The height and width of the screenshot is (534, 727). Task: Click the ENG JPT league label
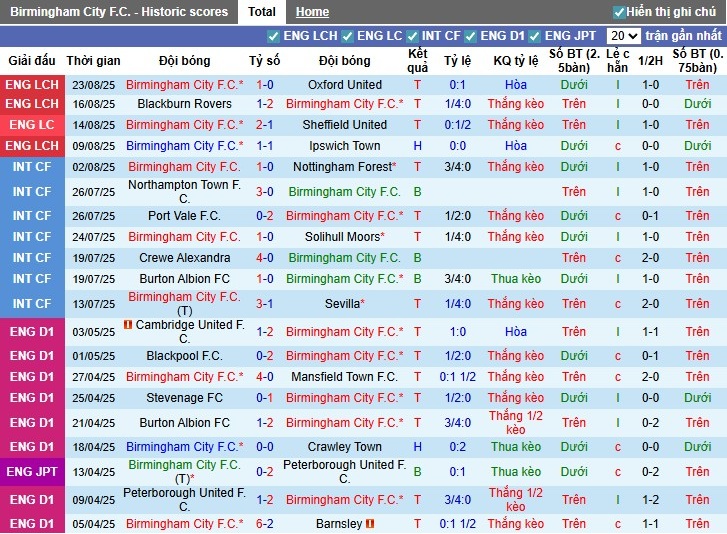click(32, 472)
